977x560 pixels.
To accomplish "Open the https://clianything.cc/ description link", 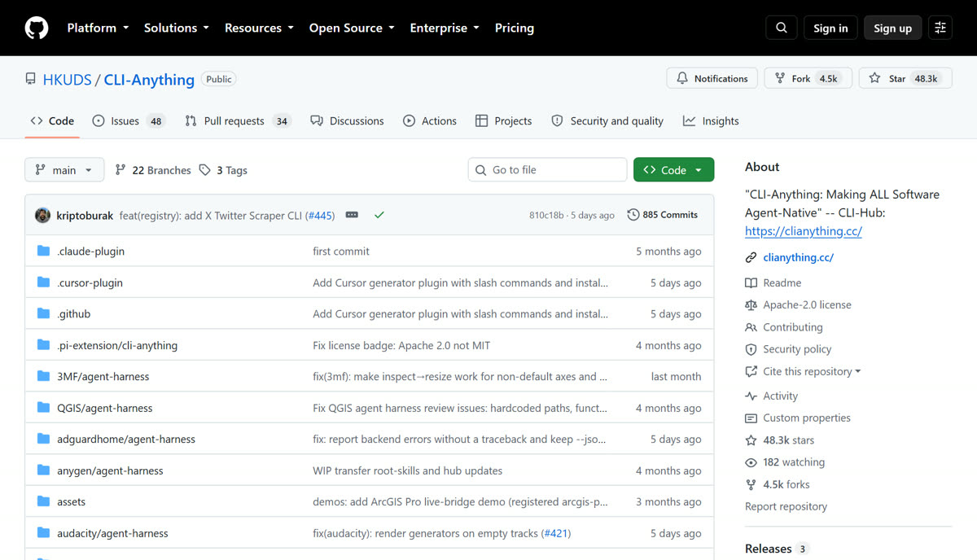I will [804, 231].
